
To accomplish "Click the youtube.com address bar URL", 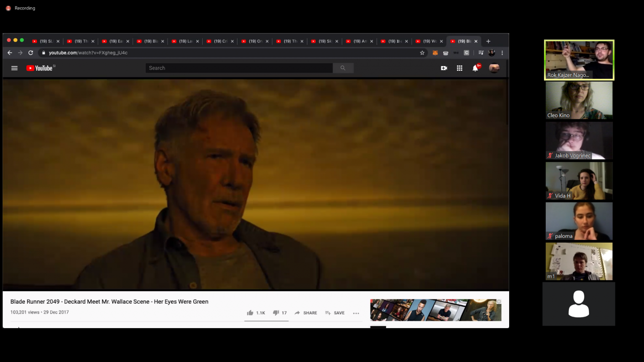I will tap(88, 53).
